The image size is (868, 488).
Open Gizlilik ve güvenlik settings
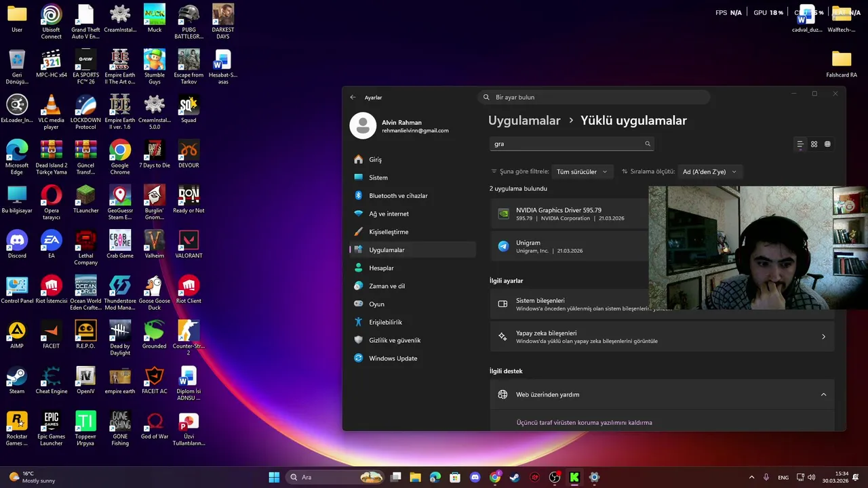(412, 340)
